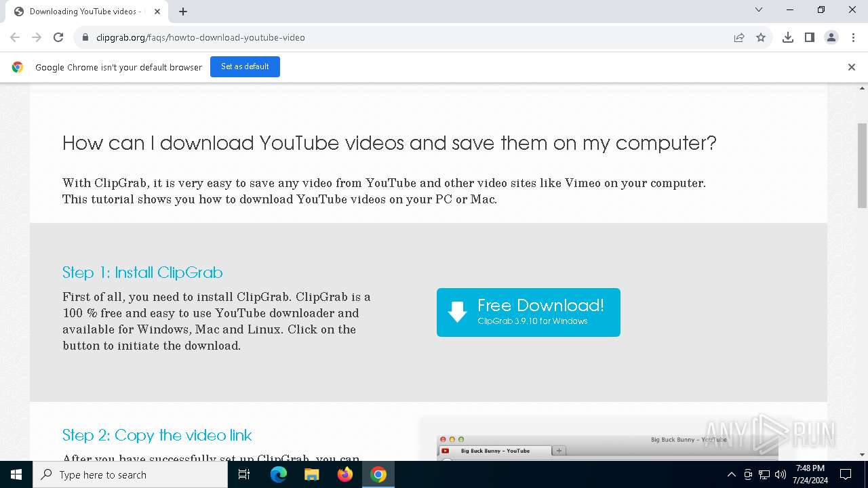868x488 pixels.
Task: Click the scrollbar down arrow
Action: click(863, 455)
